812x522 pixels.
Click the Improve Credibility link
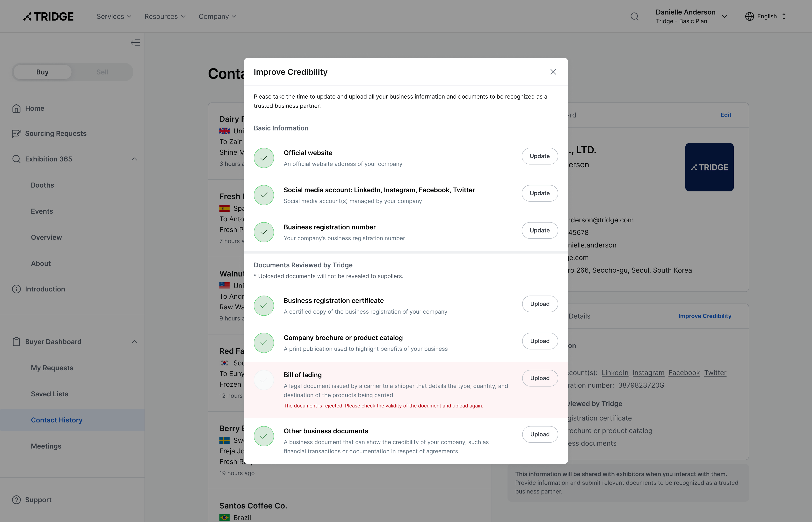click(x=704, y=316)
